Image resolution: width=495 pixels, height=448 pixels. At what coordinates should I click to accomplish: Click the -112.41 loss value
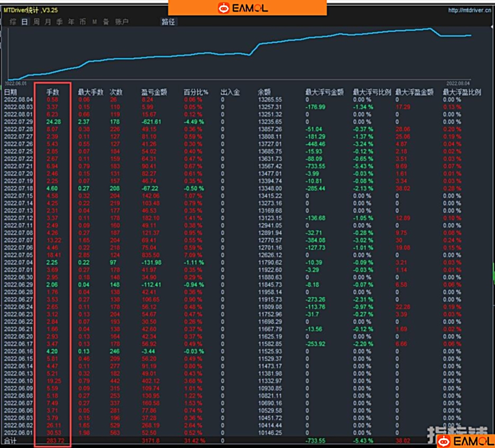[151, 285]
